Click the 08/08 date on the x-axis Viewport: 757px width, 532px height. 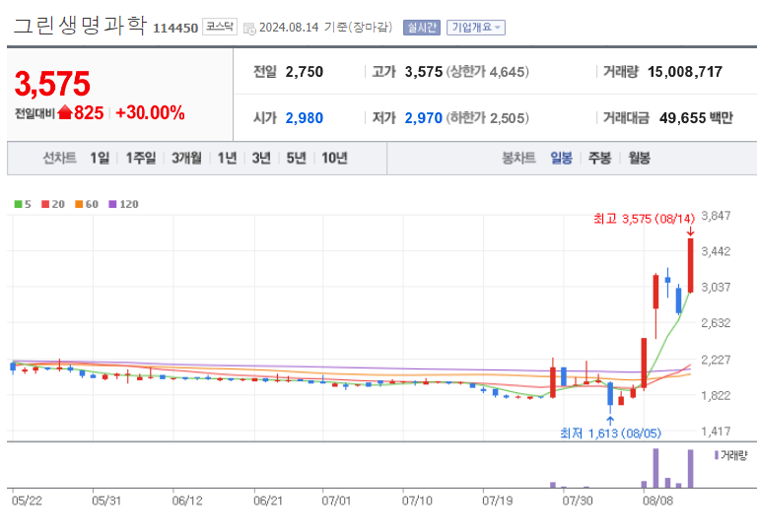coord(657,500)
